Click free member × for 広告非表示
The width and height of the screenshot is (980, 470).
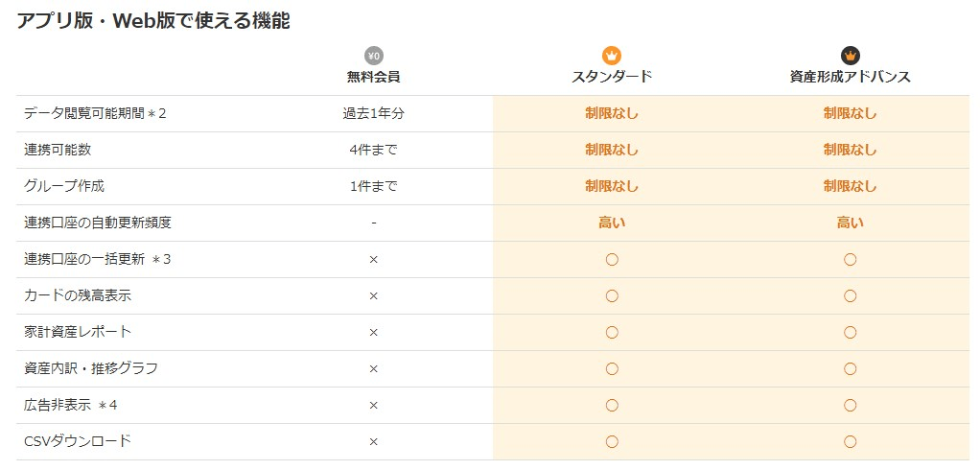tap(373, 405)
